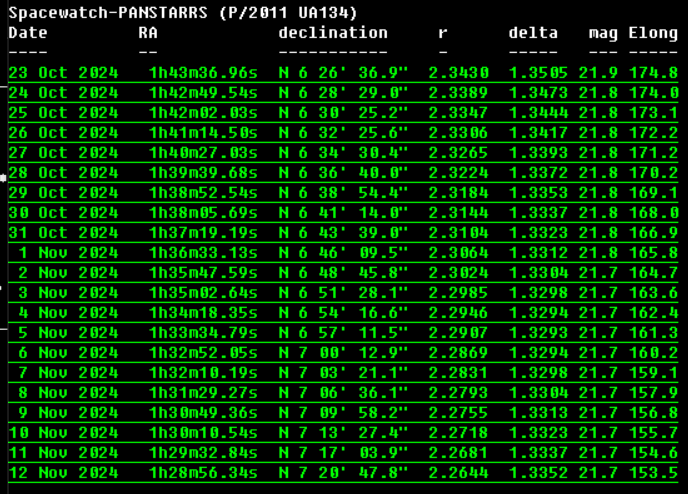688x494 pixels.
Task: Select the declination column header
Action: [x=333, y=33]
